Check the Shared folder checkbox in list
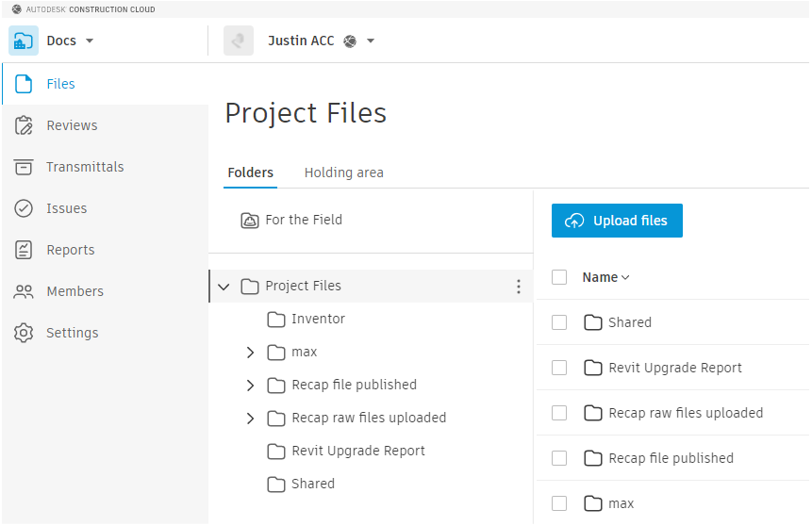Screen dimensions: 812x526 tap(559, 322)
